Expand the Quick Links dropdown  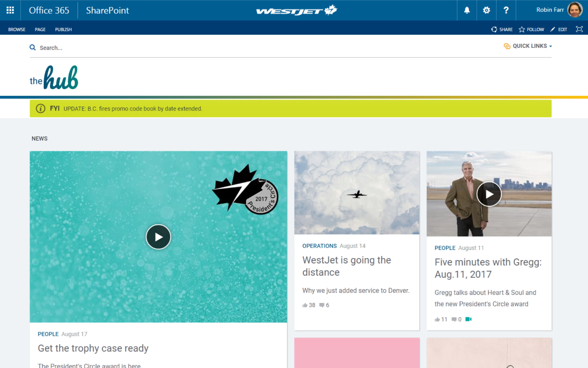(x=528, y=46)
